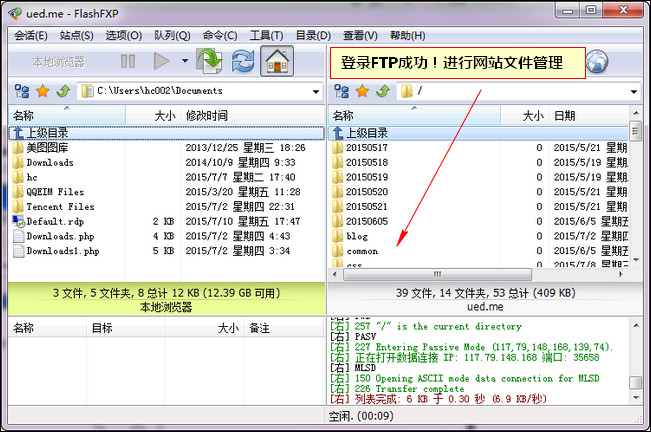The width and height of the screenshot is (651, 432).
Task: Click the remote list vertical scrollbar thumb
Action: click(635, 132)
